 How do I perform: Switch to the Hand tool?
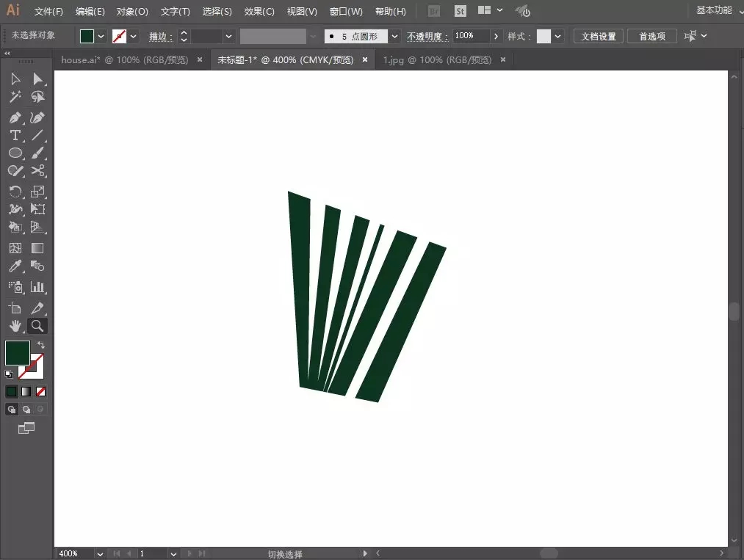[15, 326]
